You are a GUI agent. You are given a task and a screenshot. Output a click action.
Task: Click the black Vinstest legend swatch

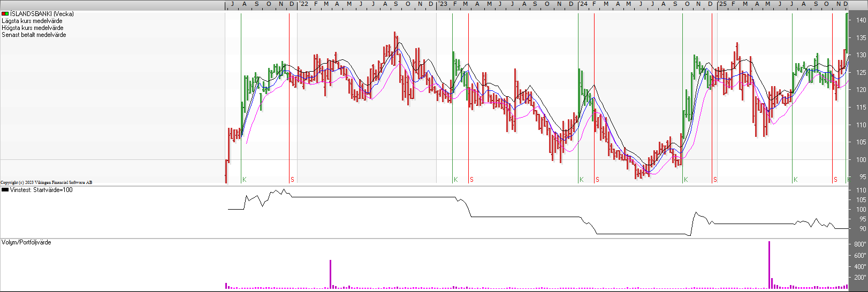coord(5,190)
